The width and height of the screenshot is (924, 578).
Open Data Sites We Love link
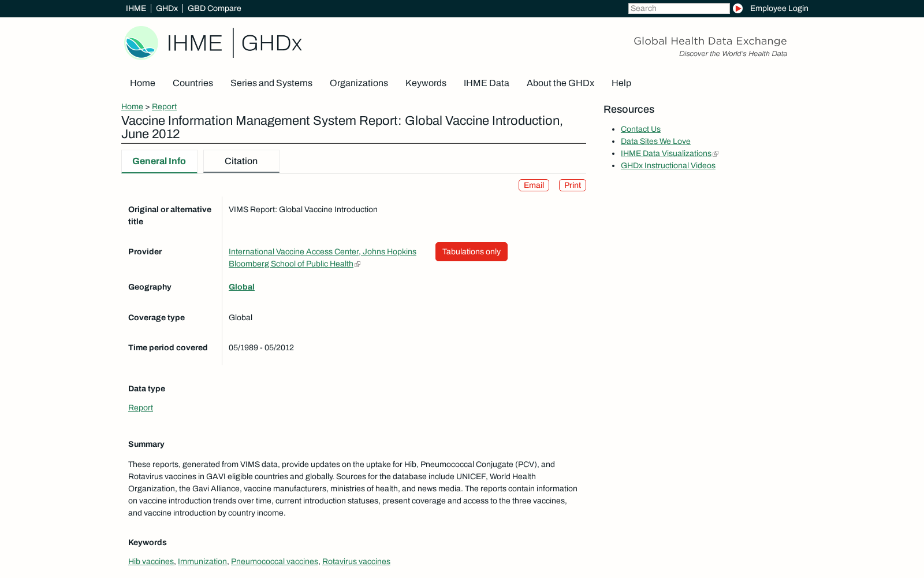click(655, 142)
